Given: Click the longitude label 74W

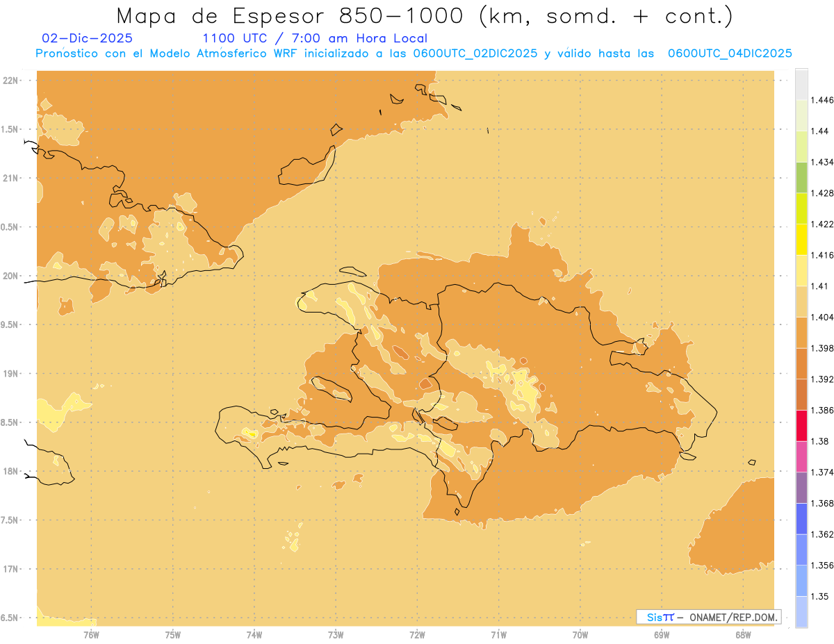Looking at the screenshot, I should 254,635.
